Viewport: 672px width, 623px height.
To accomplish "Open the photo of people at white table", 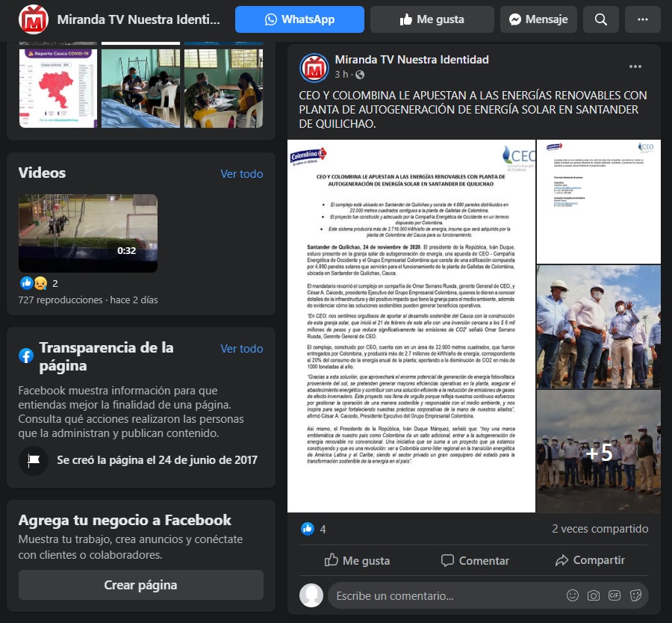I will (x=140, y=88).
